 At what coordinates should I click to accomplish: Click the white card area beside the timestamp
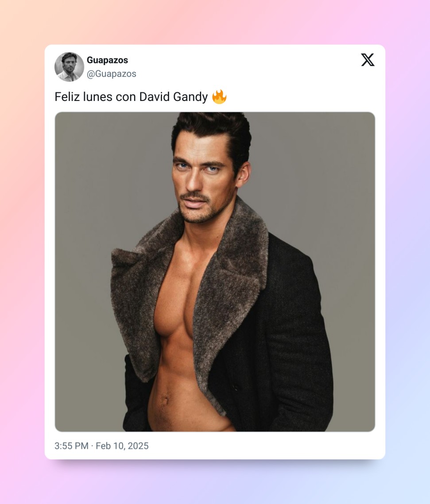[264, 446]
